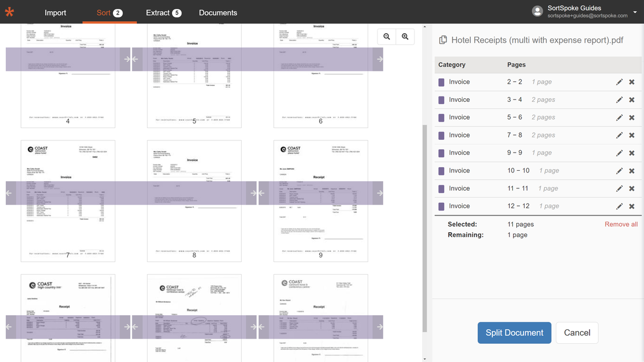Edit the Invoice 2 – 2 category row
This screenshot has width=644, height=362.
(619, 82)
